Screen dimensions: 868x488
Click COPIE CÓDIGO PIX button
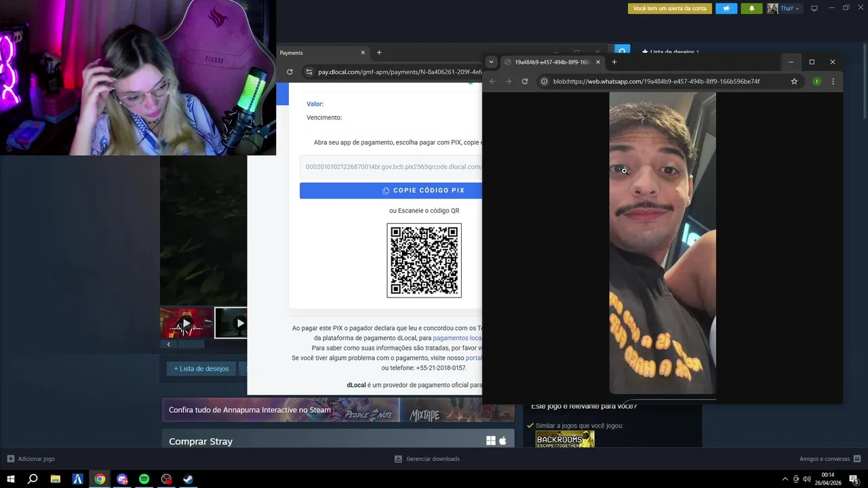click(391, 190)
